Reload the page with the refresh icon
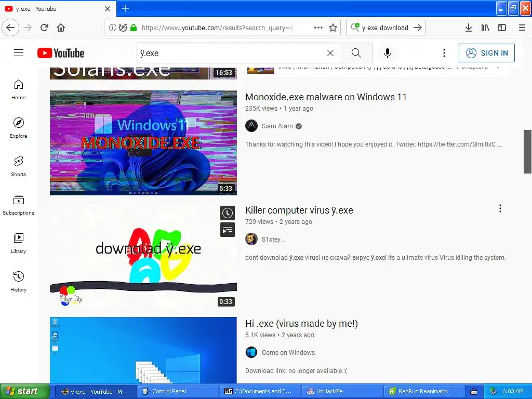Viewport: 532px width, 399px height. tap(44, 28)
